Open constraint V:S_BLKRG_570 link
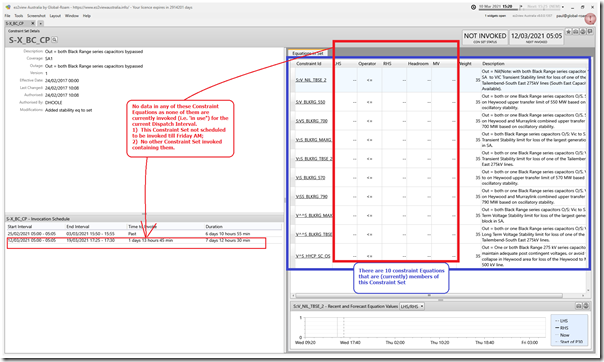This screenshot has height=362, width=604. pyautogui.click(x=310, y=178)
